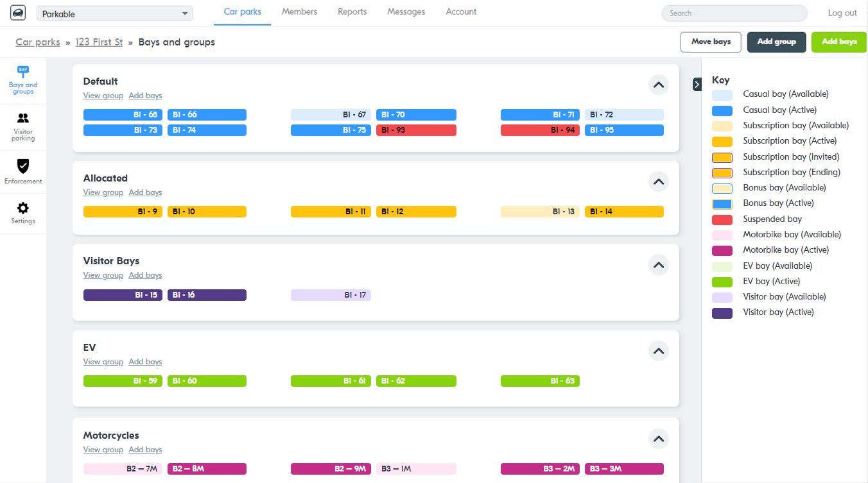Collapse the Allocated group

658,182
